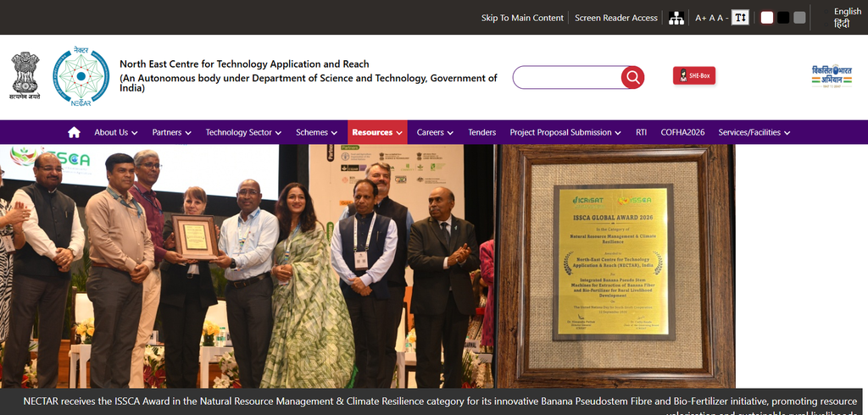This screenshot has height=415, width=868.
Task: Click the text spacing (T↕) icon
Action: (740, 18)
